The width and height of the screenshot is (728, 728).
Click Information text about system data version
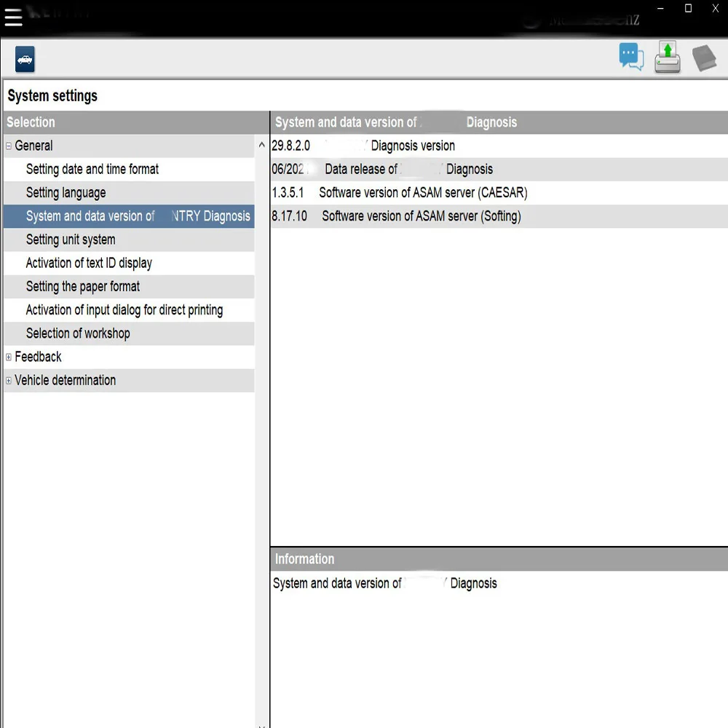click(385, 584)
